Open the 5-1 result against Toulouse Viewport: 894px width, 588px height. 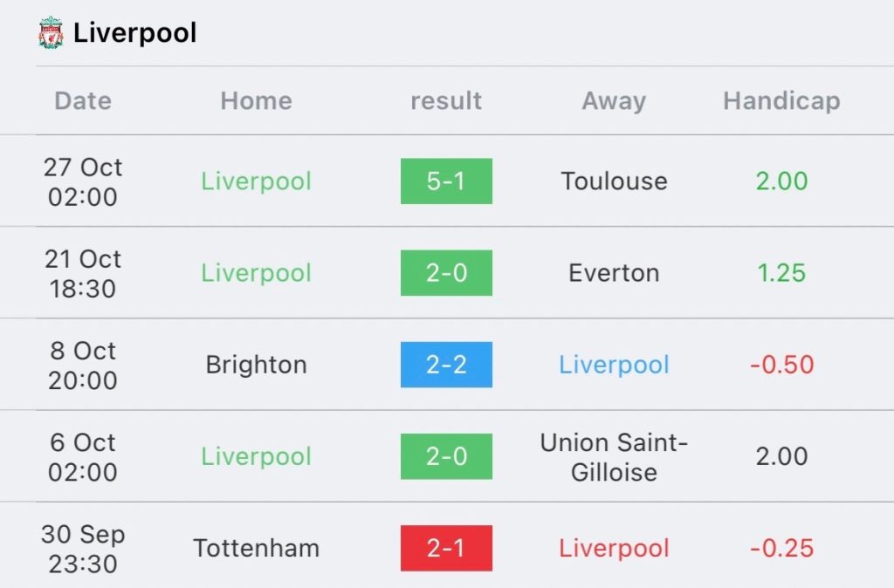click(446, 181)
